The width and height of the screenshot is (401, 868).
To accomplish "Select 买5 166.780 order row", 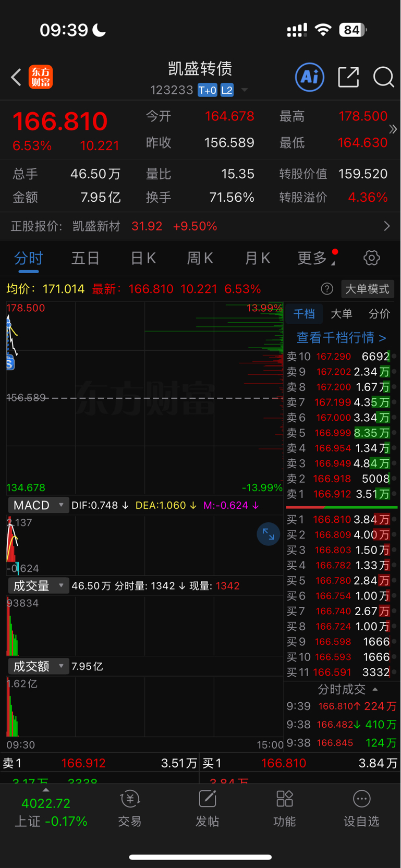I will (x=342, y=581).
